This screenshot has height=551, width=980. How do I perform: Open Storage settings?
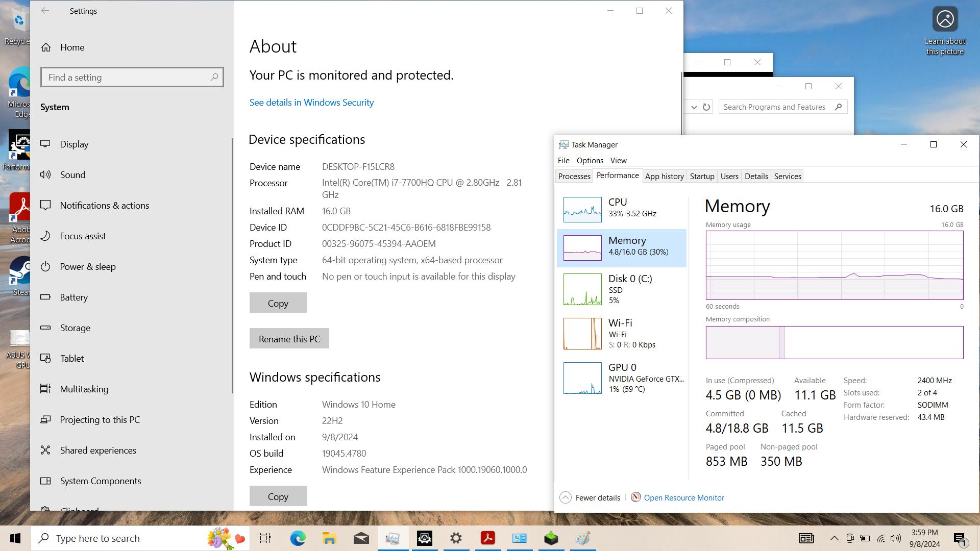tap(132, 328)
